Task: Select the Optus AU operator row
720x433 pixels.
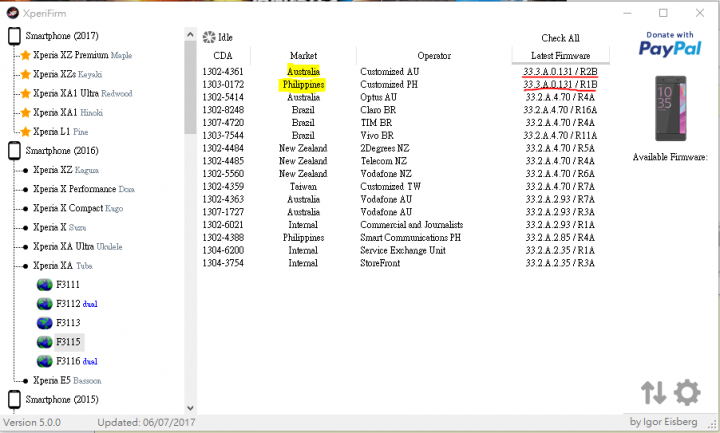Action: point(406,97)
